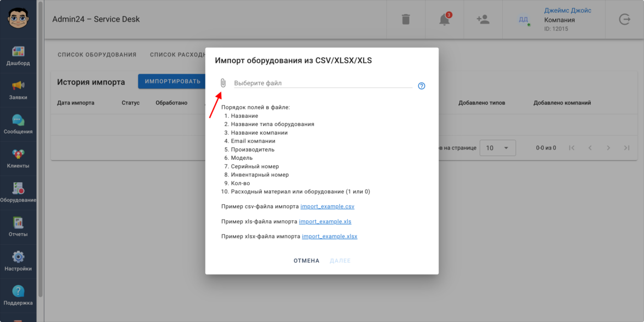
Task: Open Дашборд in the sidebar
Action: click(18, 56)
